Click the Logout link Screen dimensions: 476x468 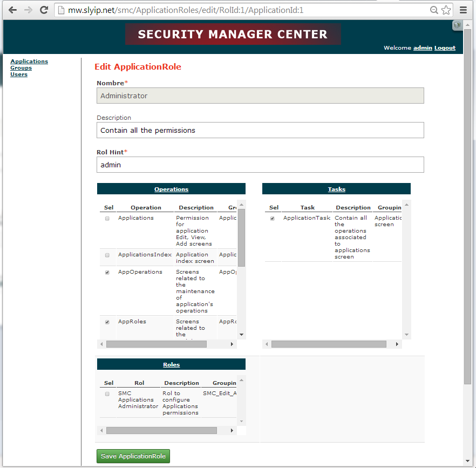pos(444,48)
